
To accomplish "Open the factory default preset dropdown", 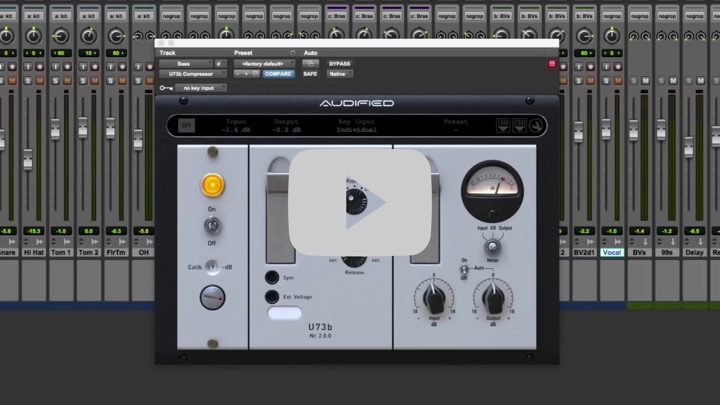I will 264,64.
